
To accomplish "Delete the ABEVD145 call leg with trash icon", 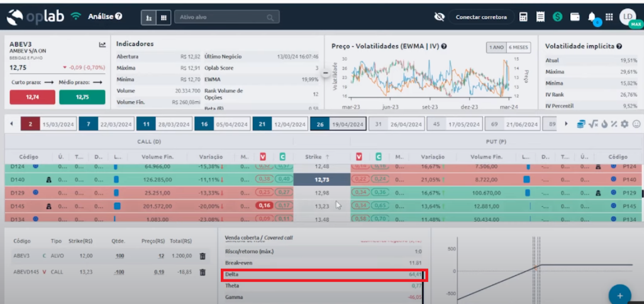I will click(x=203, y=272).
